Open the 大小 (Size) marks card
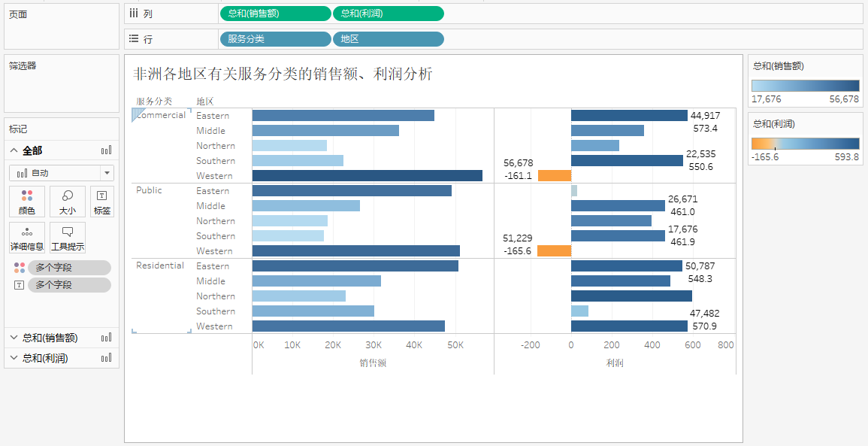 [68, 202]
